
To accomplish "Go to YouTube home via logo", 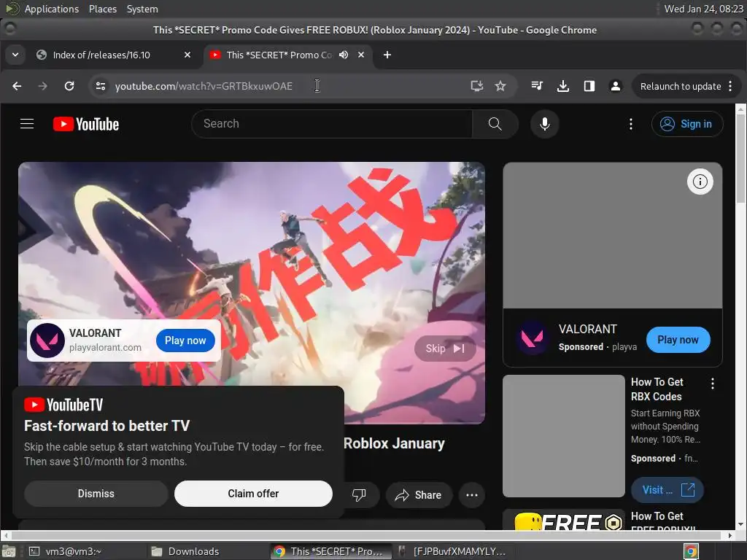I will coord(86,124).
